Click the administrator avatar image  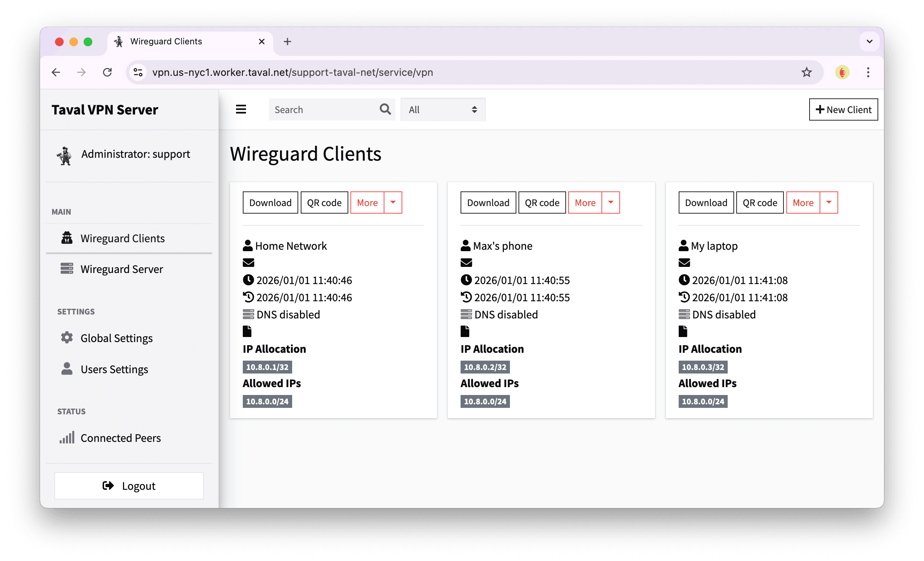(64, 155)
